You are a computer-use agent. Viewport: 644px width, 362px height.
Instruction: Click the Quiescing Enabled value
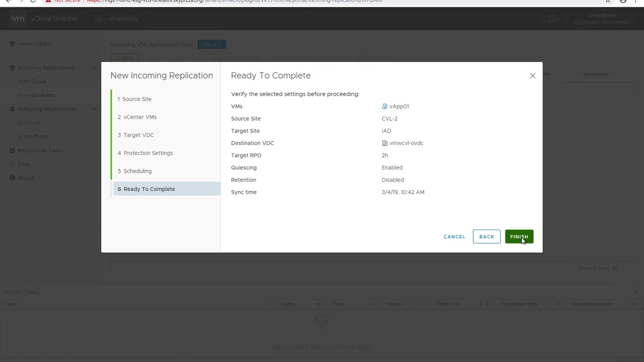tap(392, 167)
